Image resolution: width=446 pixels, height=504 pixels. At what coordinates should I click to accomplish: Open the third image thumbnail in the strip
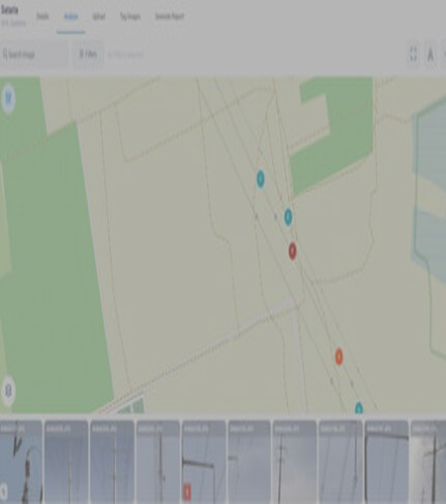pyautogui.click(x=112, y=462)
